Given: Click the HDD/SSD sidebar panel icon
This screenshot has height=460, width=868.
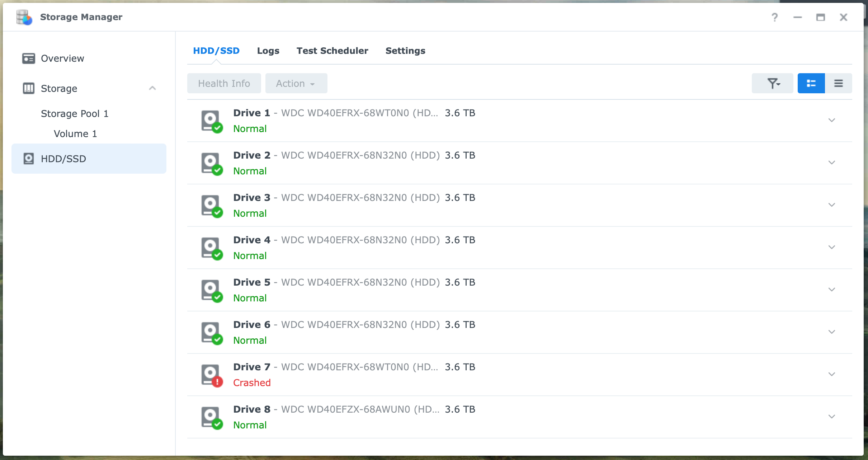Looking at the screenshot, I should (x=29, y=159).
